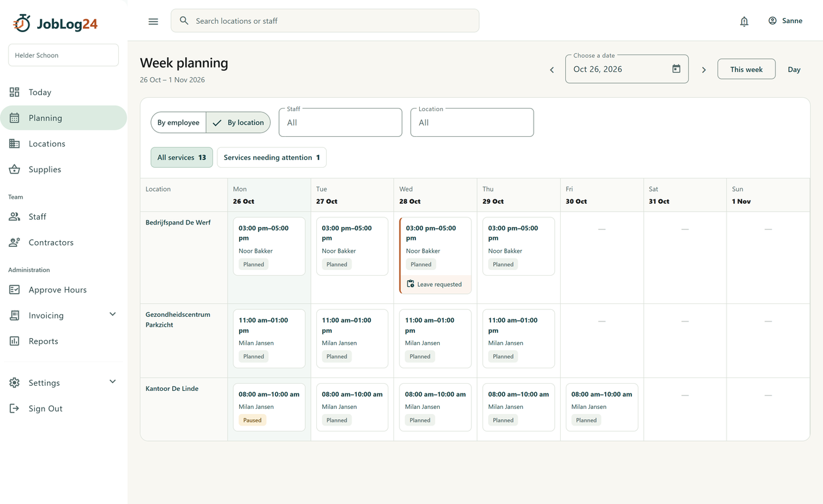Click the Staff people icon
The height and width of the screenshot is (504, 823).
(14, 217)
